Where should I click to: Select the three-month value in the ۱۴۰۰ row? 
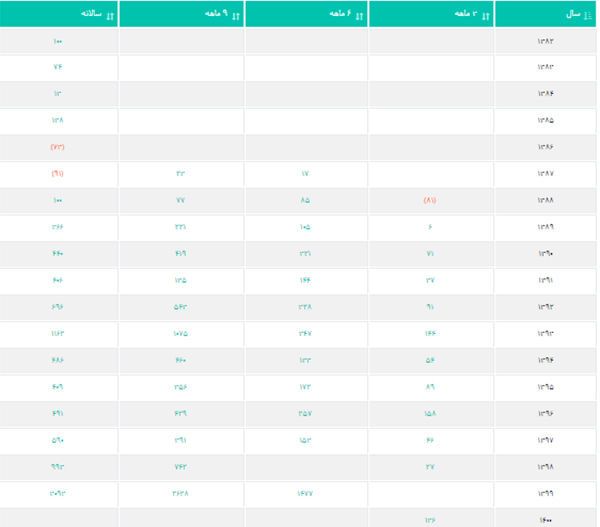[x=430, y=519]
